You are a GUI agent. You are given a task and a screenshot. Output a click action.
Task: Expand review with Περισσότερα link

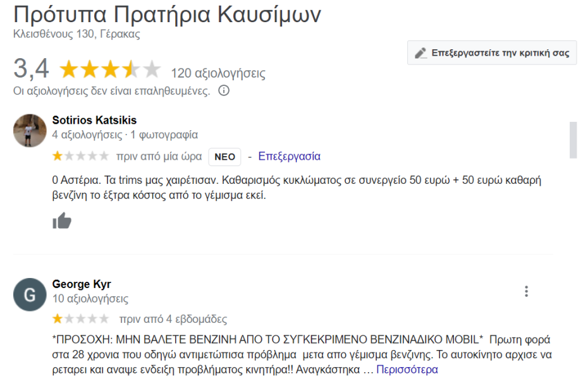coord(407,370)
